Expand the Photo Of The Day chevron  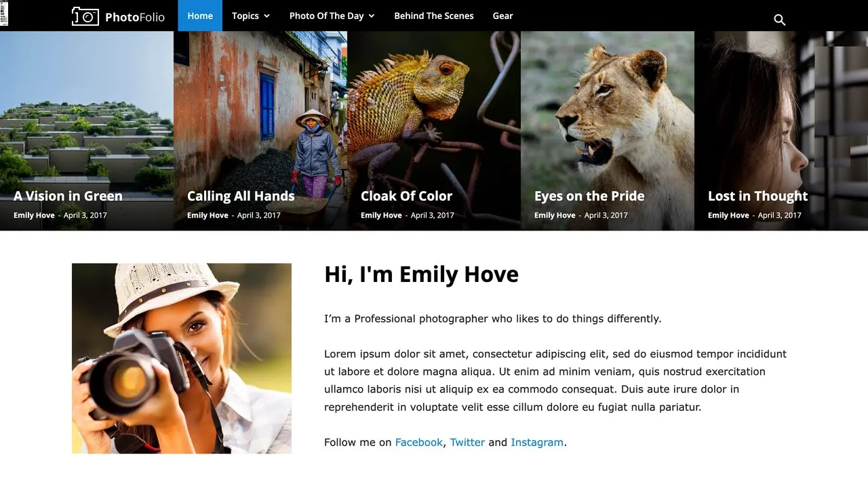click(x=372, y=16)
